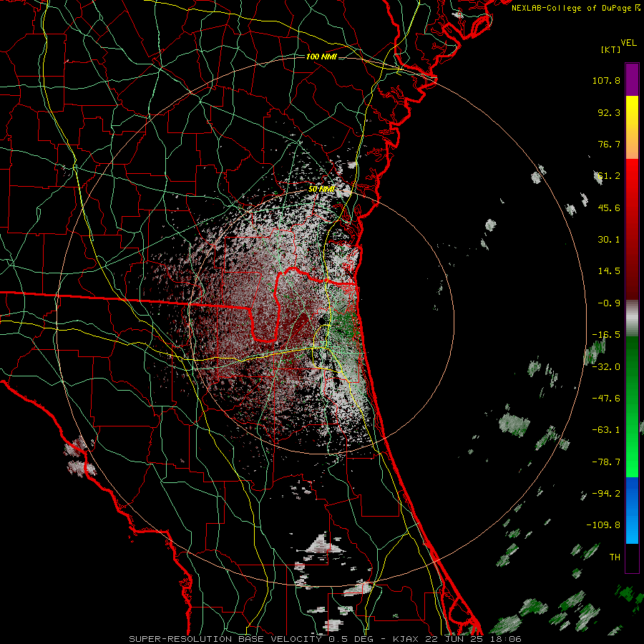The width and height of the screenshot is (644, 644).
Task: Click the 100 NMI range ring label
Action: [321, 57]
